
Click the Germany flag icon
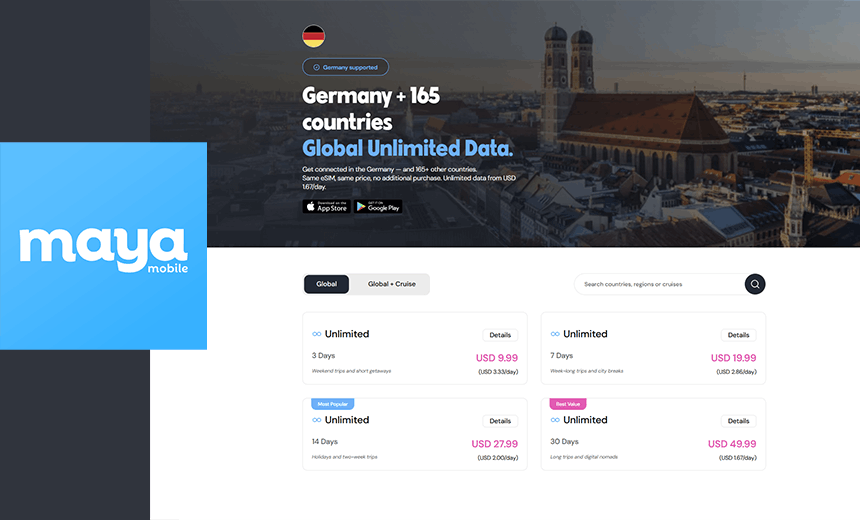tap(313, 36)
